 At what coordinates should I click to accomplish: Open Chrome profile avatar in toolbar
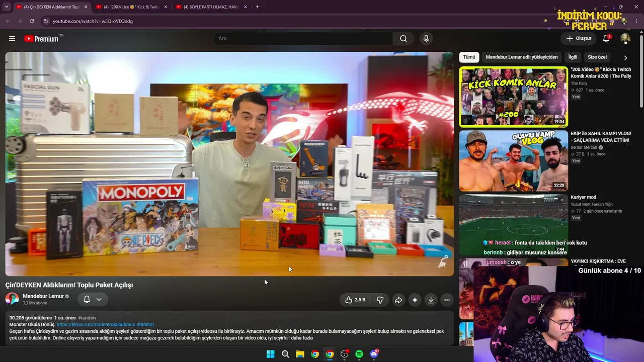pyautogui.click(x=624, y=21)
